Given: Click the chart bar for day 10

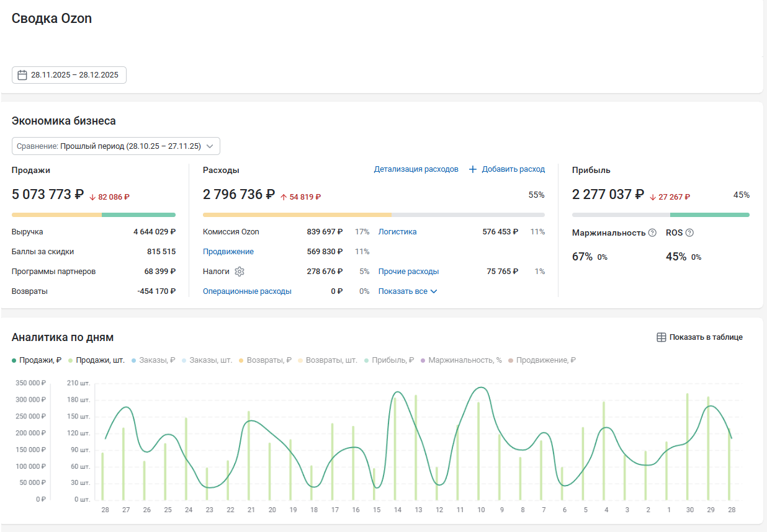Looking at the screenshot, I should tap(478, 451).
